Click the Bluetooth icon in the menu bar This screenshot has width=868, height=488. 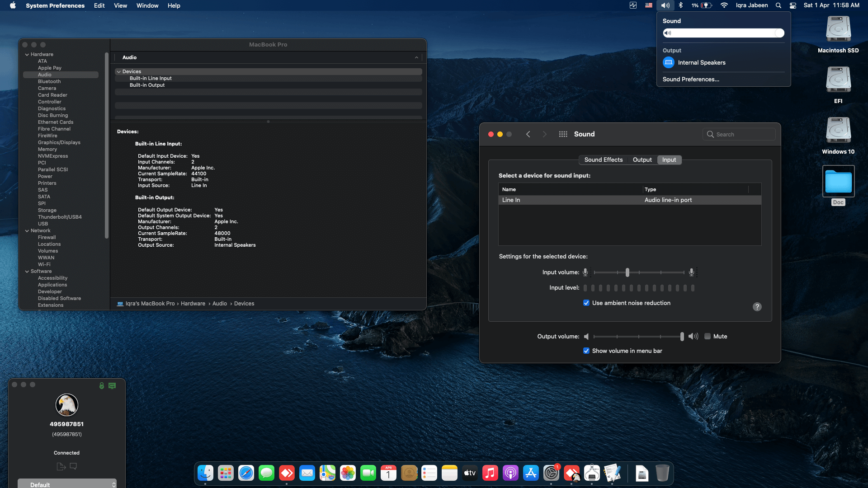point(681,5)
